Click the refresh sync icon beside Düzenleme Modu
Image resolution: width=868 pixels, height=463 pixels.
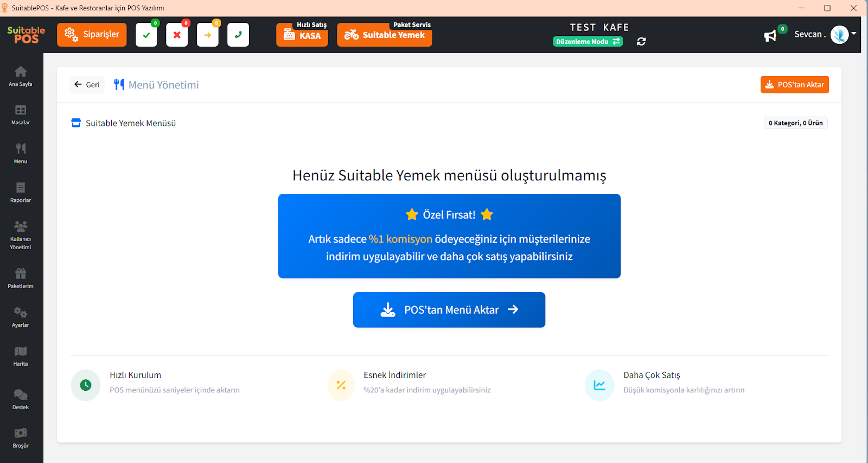click(x=641, y=42)
